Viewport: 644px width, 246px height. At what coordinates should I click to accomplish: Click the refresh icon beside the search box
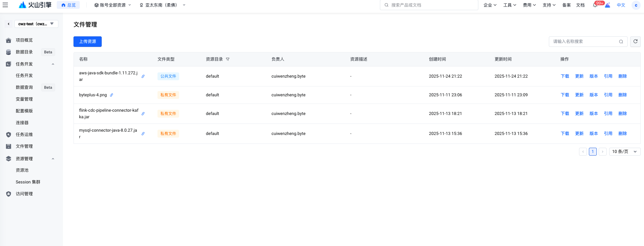[635, 42]
